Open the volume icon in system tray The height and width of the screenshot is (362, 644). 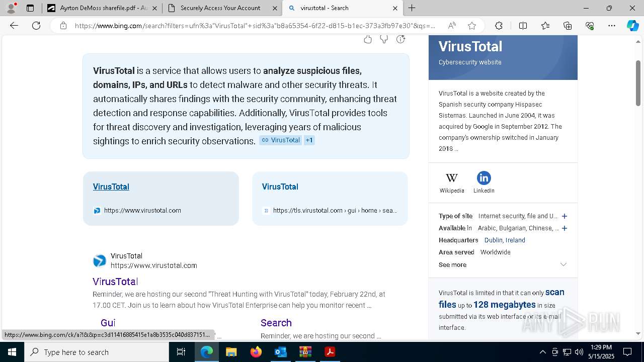pos(579,352)
